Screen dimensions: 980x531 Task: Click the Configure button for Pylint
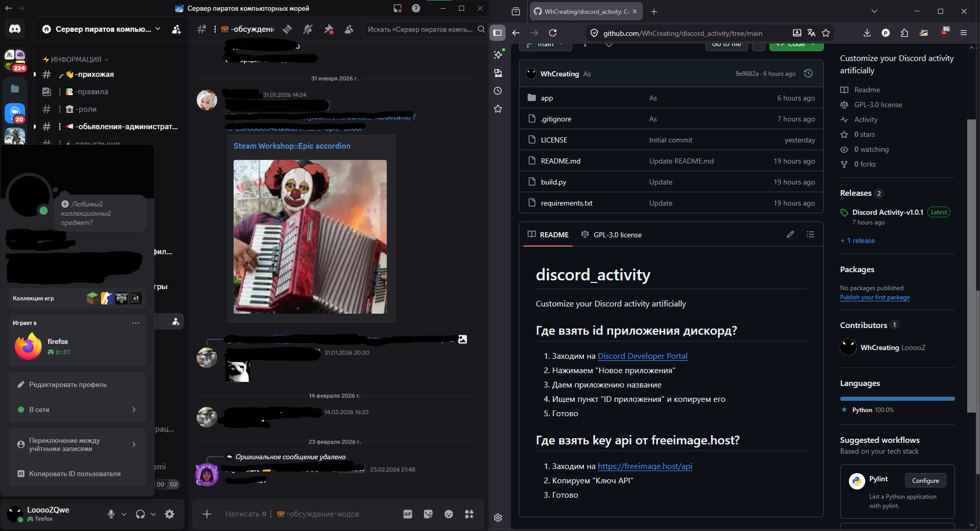click(x=926, y=481)
